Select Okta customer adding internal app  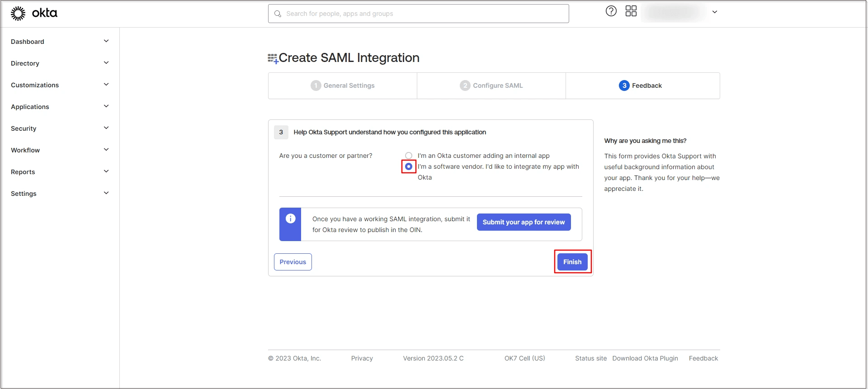coord(409,156)
